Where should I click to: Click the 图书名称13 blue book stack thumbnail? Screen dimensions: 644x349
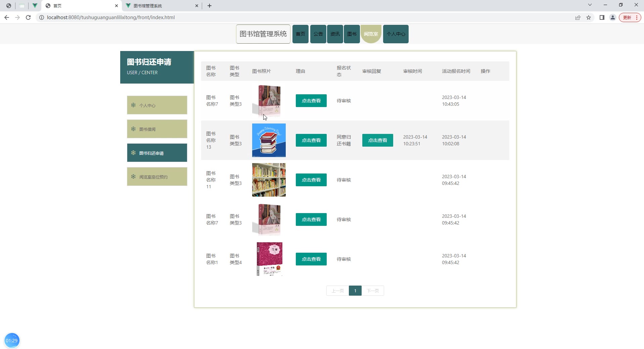[269, 140]
